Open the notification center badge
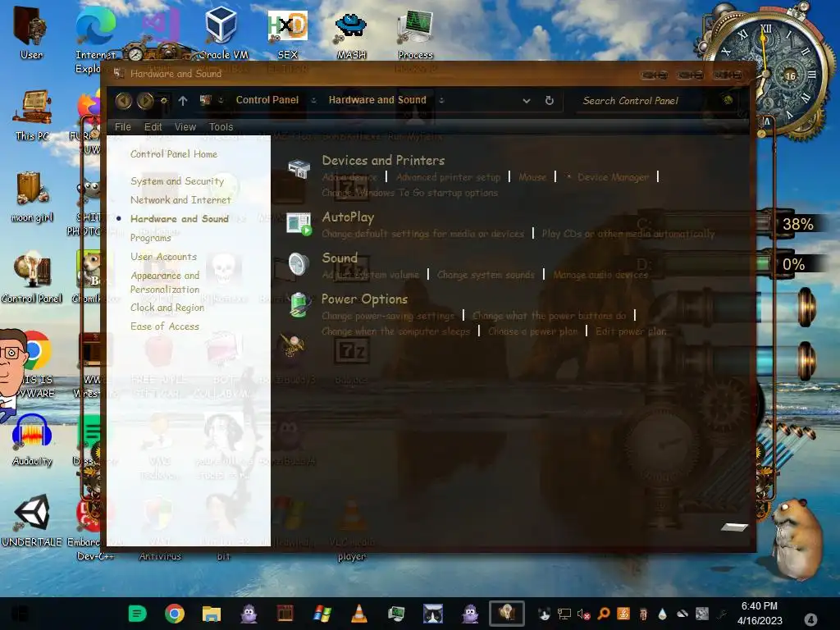840x630 pixels. [810, 619]
